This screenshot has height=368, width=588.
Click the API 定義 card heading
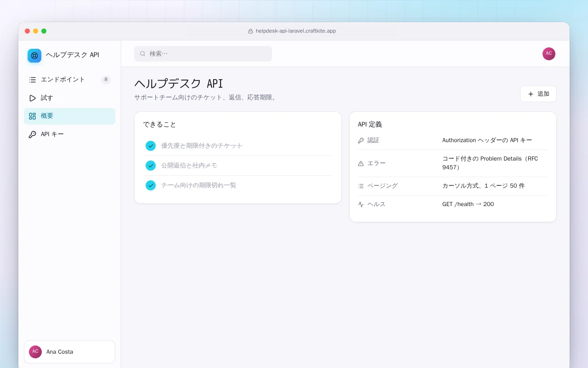(370, 125)
